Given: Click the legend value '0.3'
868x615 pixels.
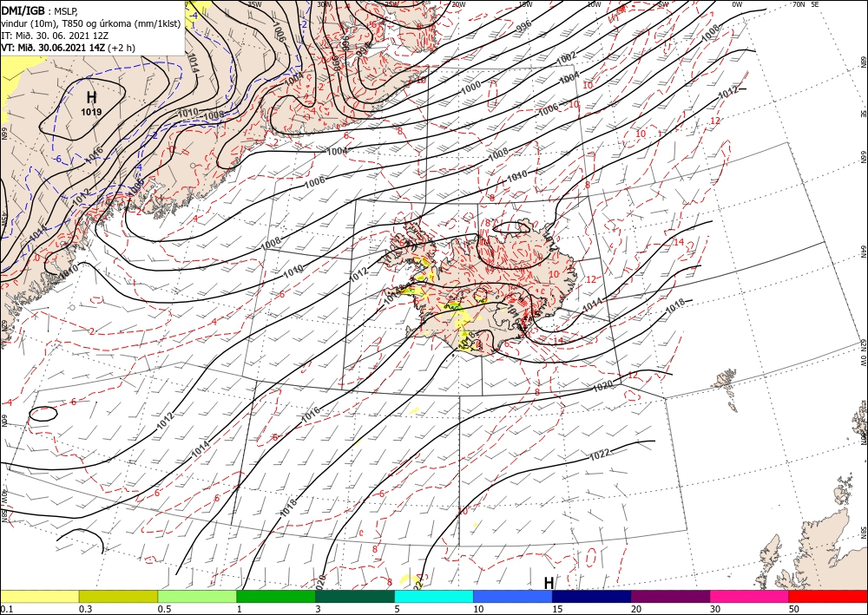Looking at the screenshot, I should [x=85, y=609].
